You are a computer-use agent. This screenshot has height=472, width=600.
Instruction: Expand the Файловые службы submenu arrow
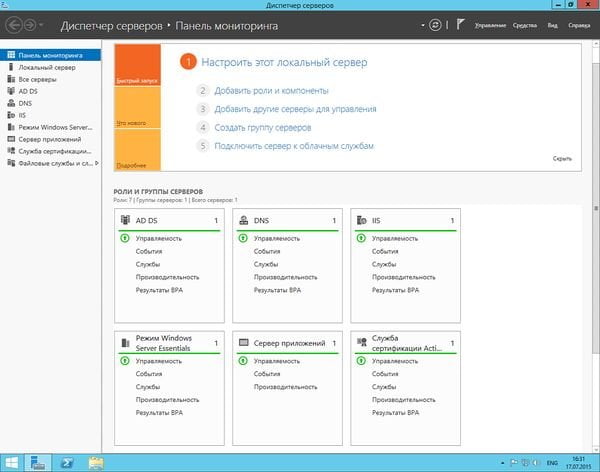pos(97,163)
